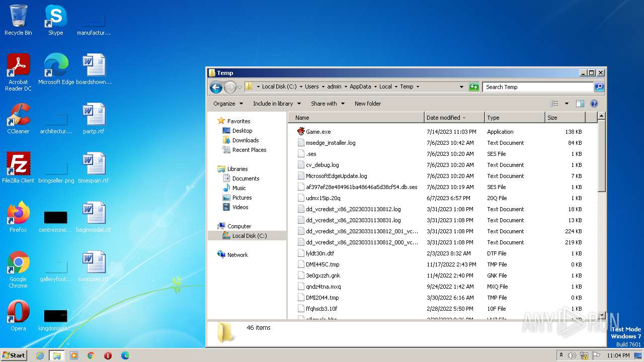644x362 pixels.
Task: Open Windows Media Player taskbar icon
Action: (74, 355)
